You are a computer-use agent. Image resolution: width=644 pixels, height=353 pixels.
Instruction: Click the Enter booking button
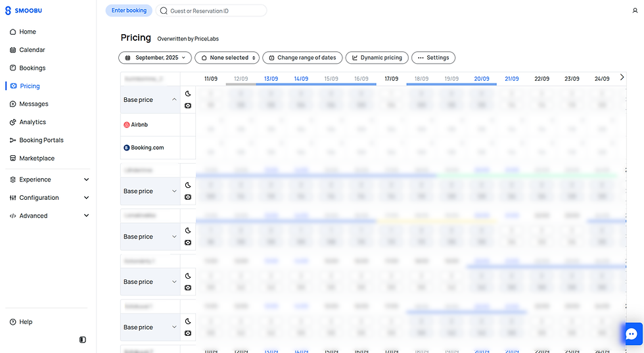(x=128, y=11)
